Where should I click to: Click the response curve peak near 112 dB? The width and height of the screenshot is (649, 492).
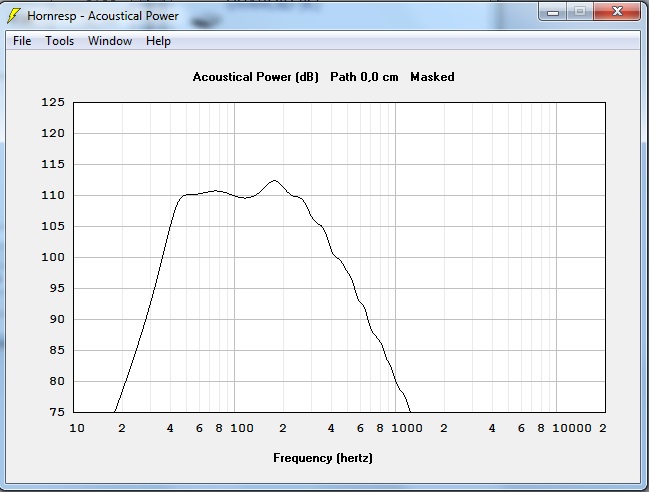coord(274,180)
